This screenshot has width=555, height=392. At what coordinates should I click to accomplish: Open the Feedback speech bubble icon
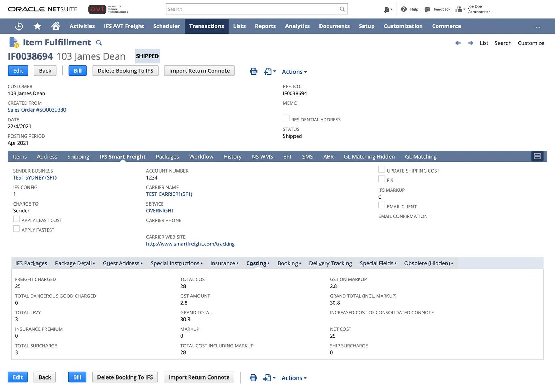(x=427, y=9)
